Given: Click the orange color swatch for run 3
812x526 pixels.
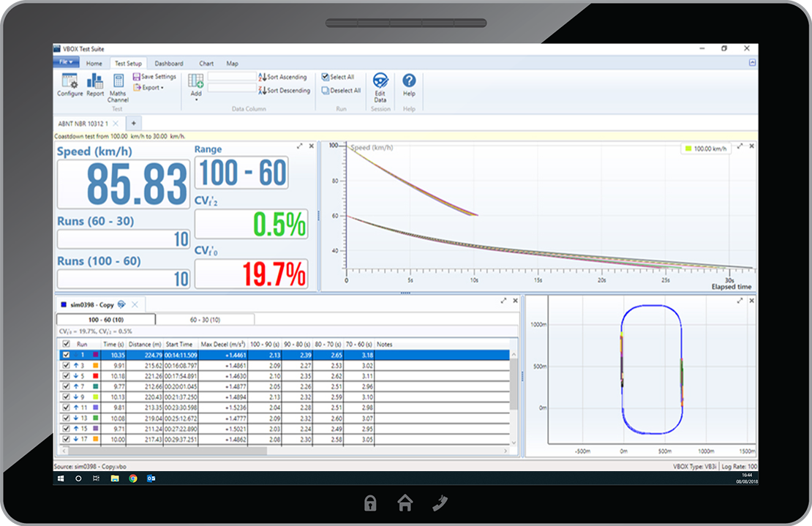Looking at the screenshot, I should [96, 365].
